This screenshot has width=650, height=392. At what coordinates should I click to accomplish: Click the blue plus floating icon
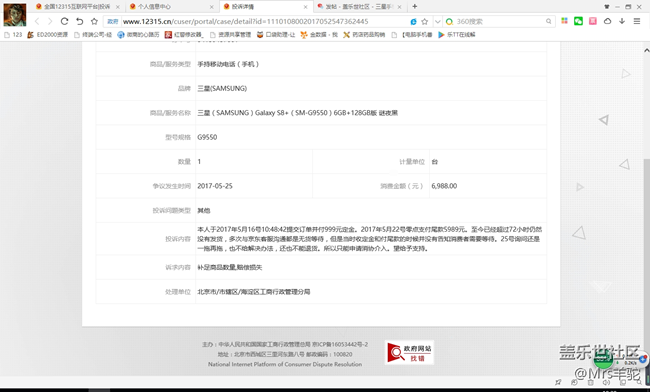click(x=643, y=359)
